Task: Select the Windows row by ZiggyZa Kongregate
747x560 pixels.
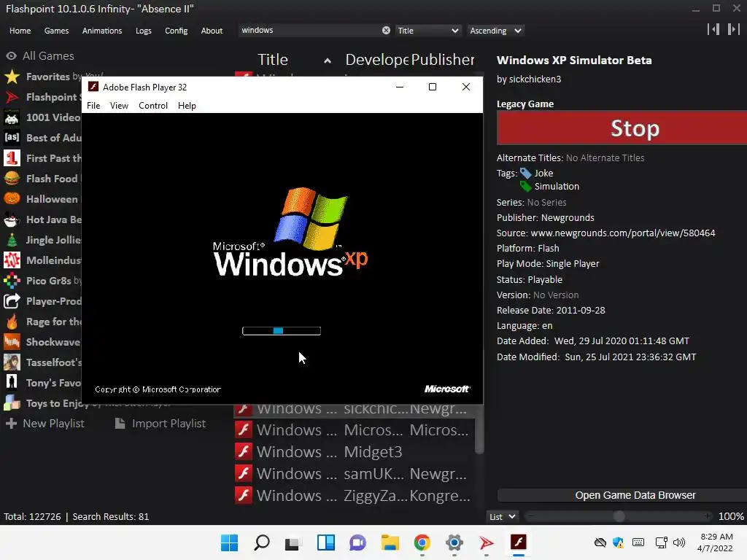Action: click(354, 496)
